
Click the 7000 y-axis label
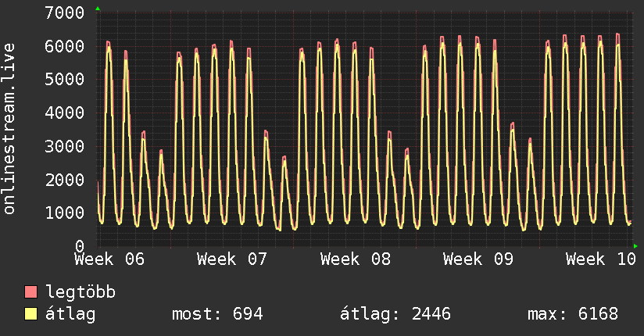65,13
